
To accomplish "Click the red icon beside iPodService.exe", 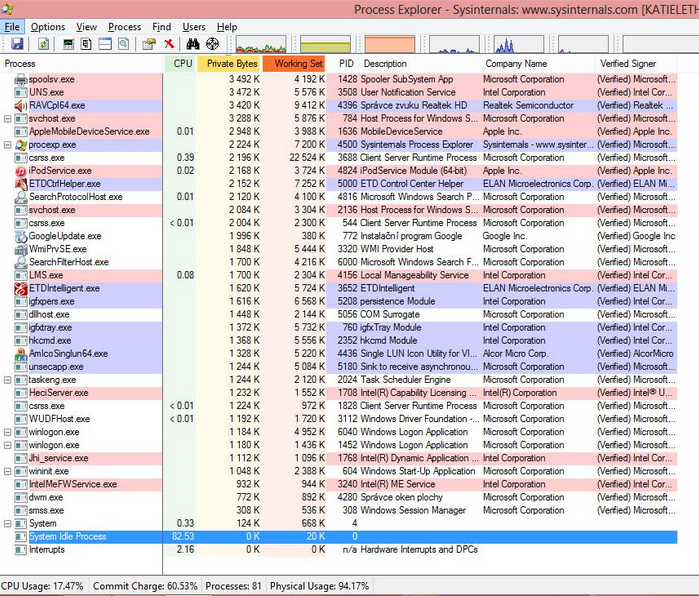I will 21,171.
